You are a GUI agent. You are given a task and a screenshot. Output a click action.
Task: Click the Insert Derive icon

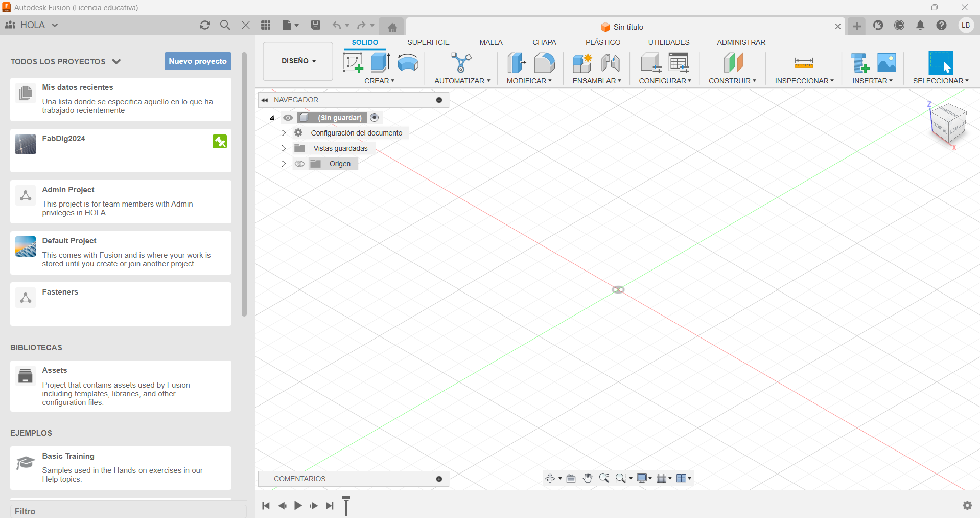860,63
